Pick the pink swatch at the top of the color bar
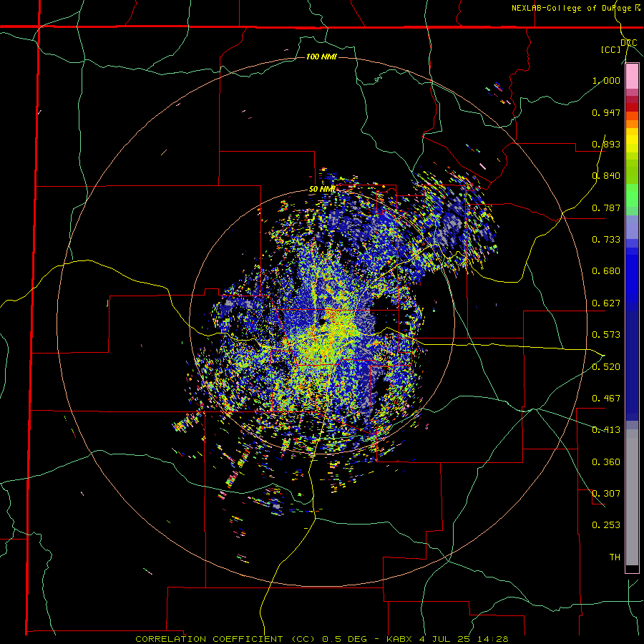 (632, 76)
